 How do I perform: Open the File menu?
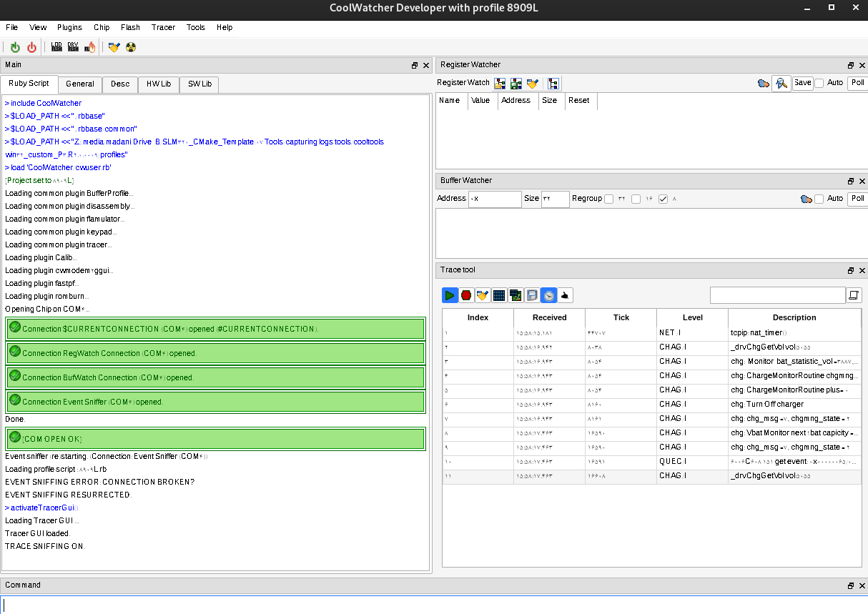12,27
